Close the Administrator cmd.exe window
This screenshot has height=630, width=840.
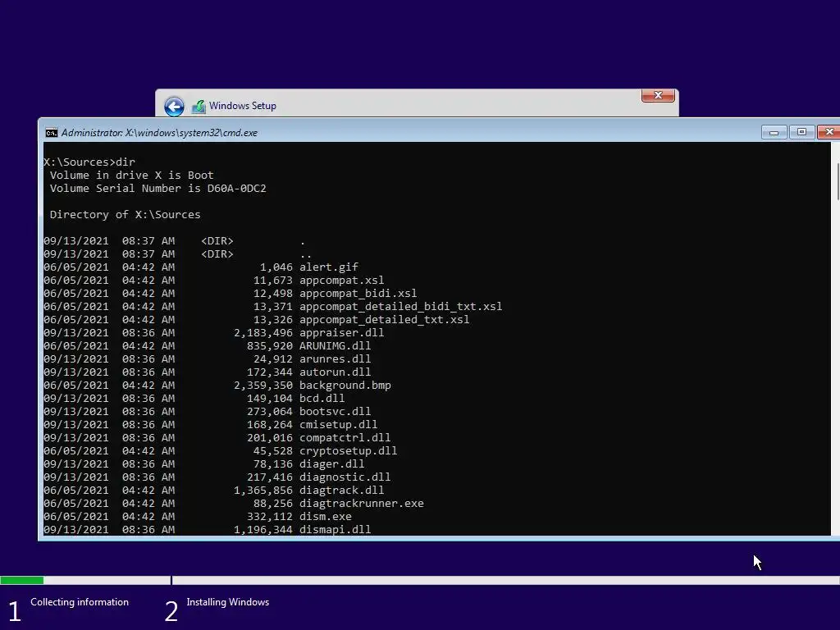(829, 132)
